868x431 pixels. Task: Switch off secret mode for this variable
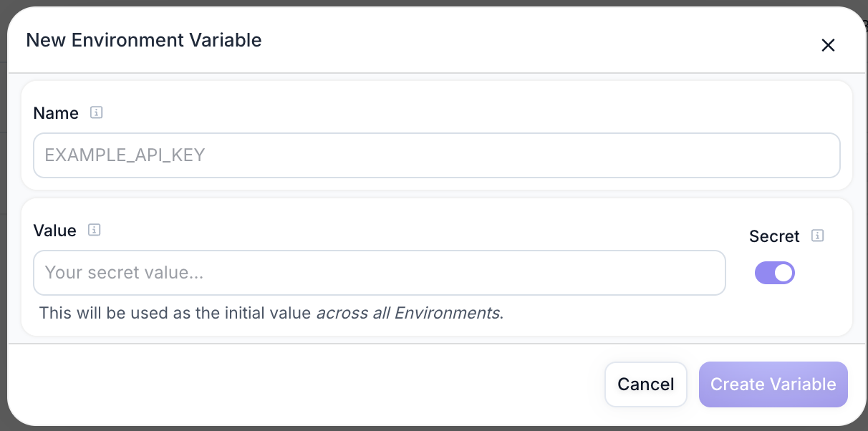(x=775, y=273)
